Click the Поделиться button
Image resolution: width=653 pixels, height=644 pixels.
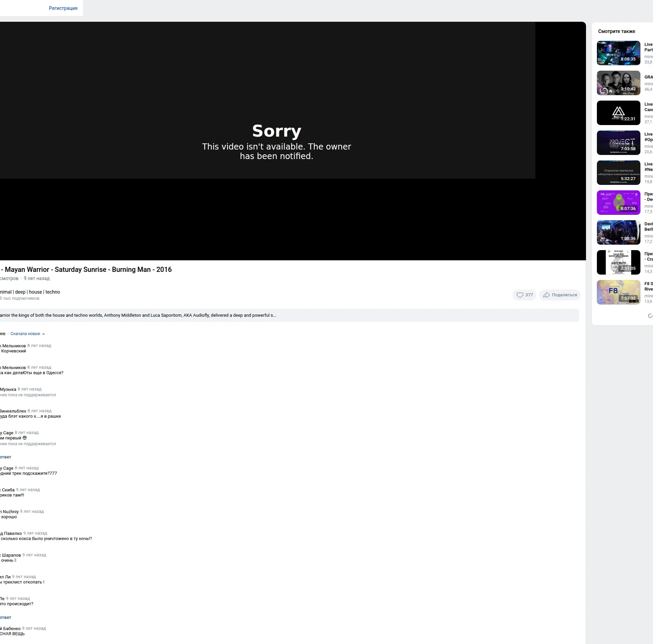point(560,295)
